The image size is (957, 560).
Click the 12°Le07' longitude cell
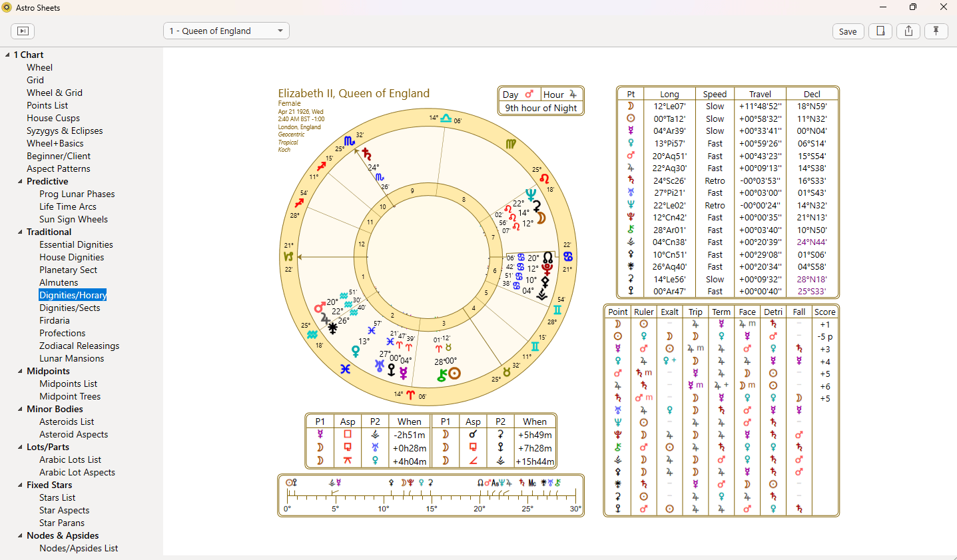click(669, 106)
